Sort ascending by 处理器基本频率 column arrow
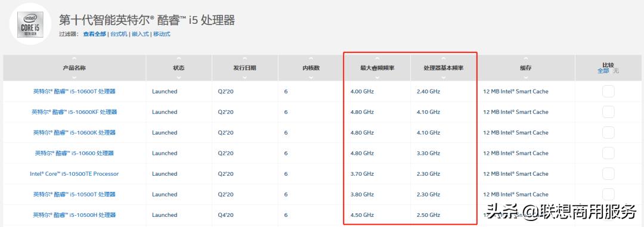Image resolution: width=644 pixels, height=227 pixels. (444, 58)
